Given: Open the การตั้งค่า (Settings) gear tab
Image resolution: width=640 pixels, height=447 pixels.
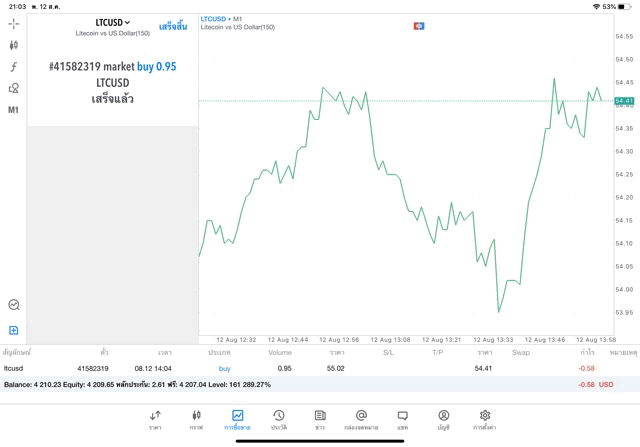Looking at the screenshot, I should click(x=485, y=420).
